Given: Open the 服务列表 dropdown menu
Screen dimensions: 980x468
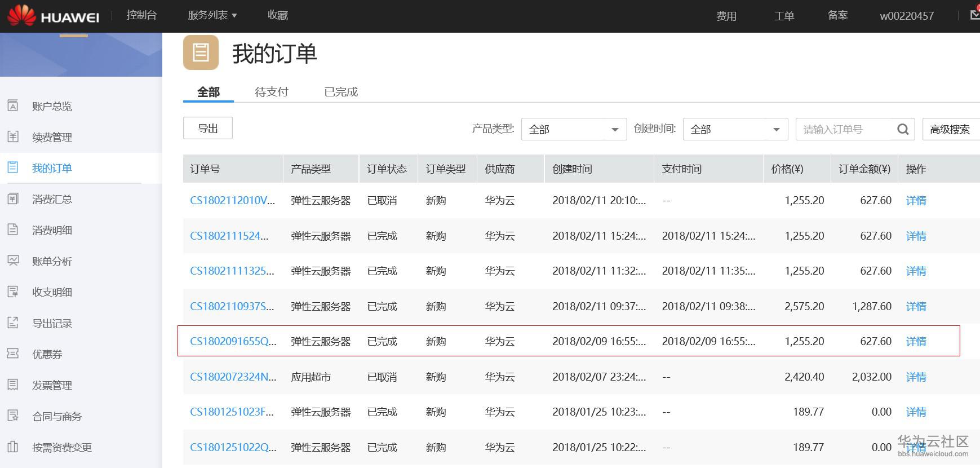Looking at the screenshot, I should pyautogui.click(x=212, y=15).
